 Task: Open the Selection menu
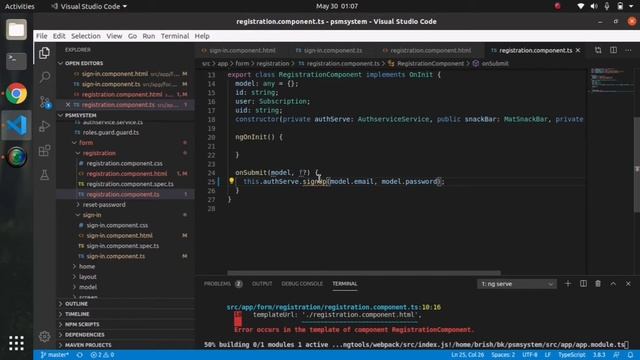point(86,36)
